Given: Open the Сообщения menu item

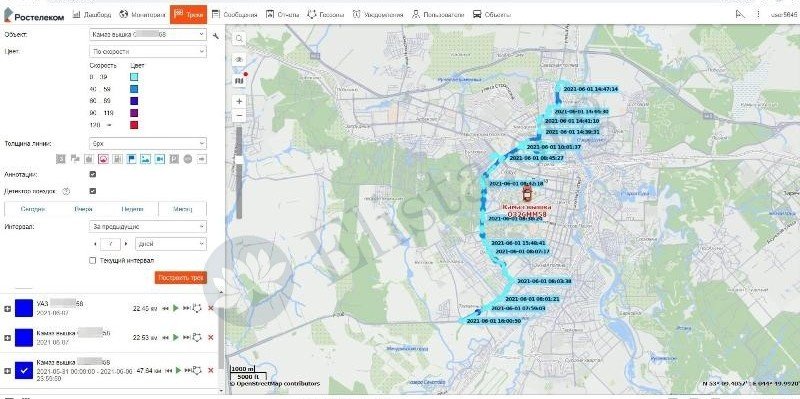Looking at the screenshot, I should (234, 15).
